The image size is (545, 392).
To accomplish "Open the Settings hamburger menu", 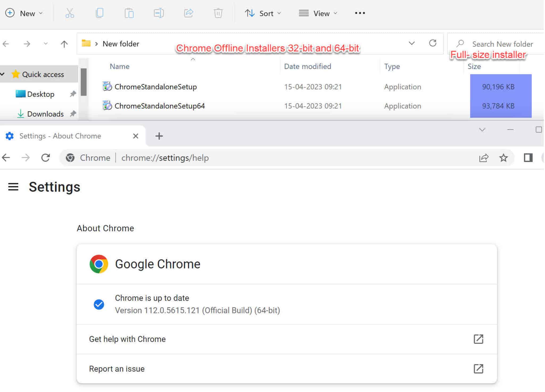I will pos(13,187).
